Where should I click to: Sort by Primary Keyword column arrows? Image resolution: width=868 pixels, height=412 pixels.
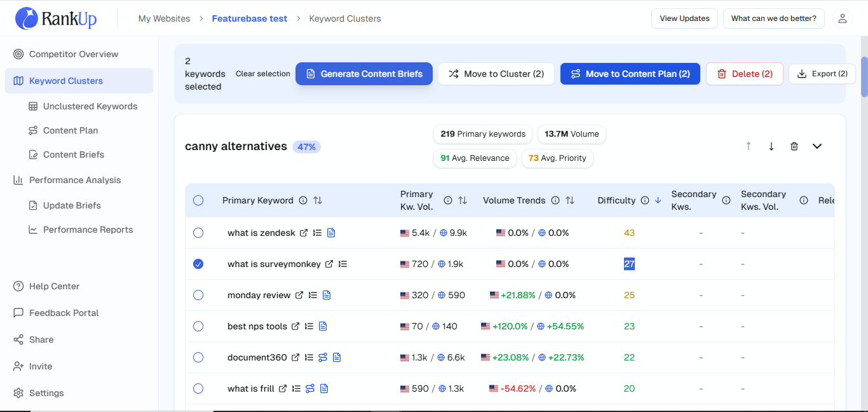coord(318,200)
